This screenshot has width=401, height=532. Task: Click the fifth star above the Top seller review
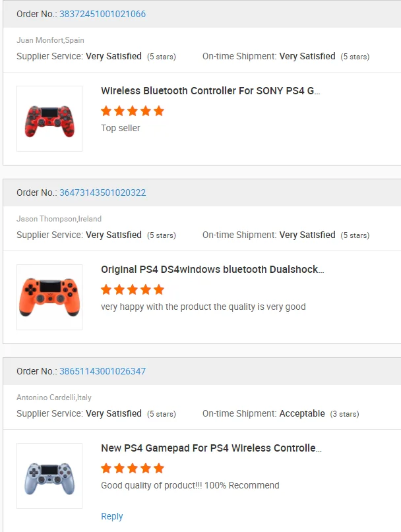(159, 111)
